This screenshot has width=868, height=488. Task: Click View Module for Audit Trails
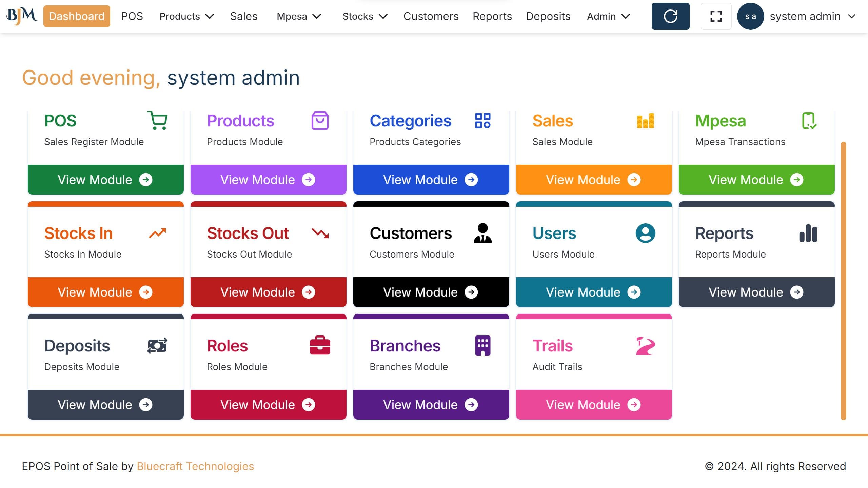tap(594, 405)
